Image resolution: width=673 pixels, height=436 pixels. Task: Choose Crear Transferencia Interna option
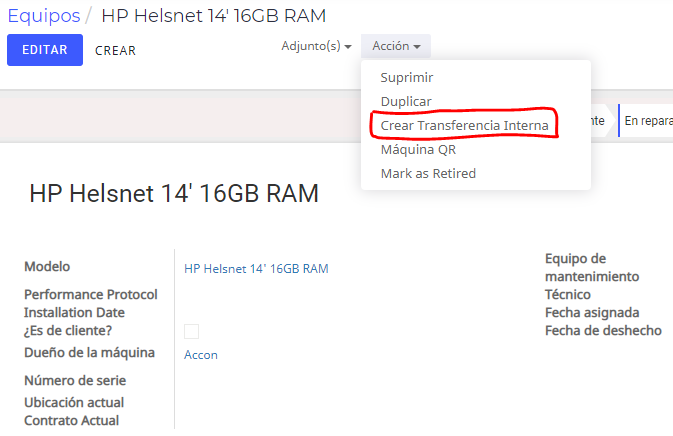coord(464,125)
